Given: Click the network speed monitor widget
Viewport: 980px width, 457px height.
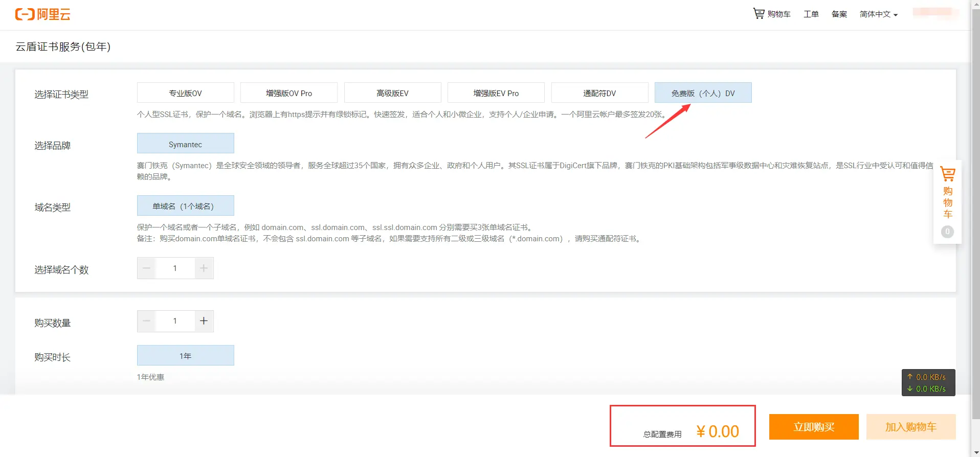Looking at the screenshot, I should [x=928, y=382].
